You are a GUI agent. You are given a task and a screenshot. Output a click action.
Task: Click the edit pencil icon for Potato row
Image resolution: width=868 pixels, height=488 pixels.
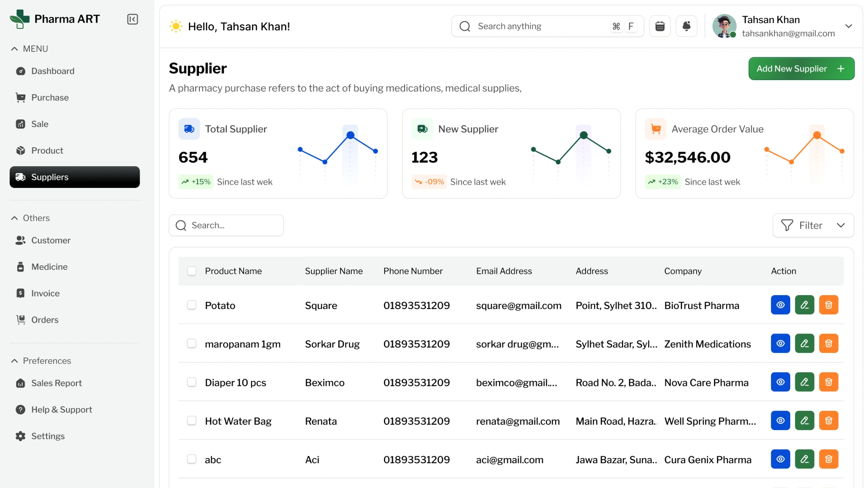point(804,305)
